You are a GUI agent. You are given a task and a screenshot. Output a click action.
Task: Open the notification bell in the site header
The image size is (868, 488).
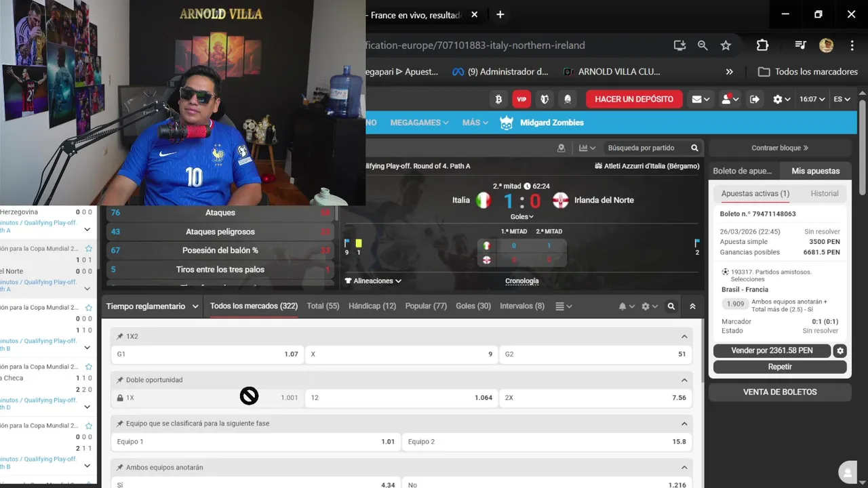click(x=568, y=99)
